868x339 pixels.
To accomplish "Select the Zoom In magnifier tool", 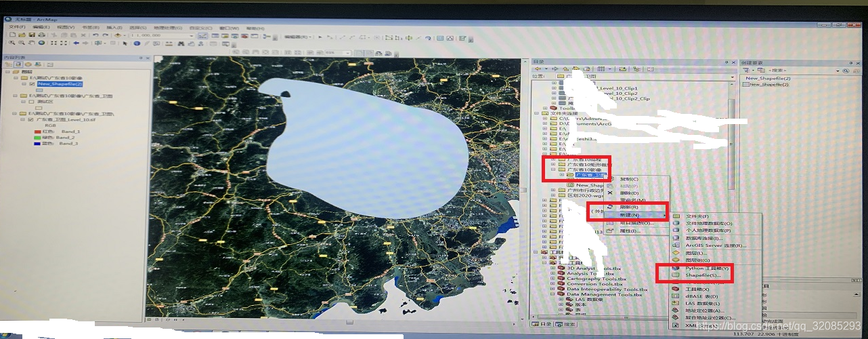I will coord(12,42).
